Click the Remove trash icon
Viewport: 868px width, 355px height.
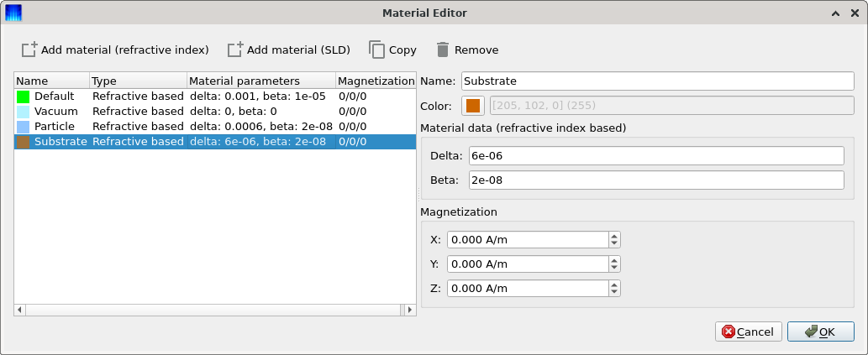442,50
